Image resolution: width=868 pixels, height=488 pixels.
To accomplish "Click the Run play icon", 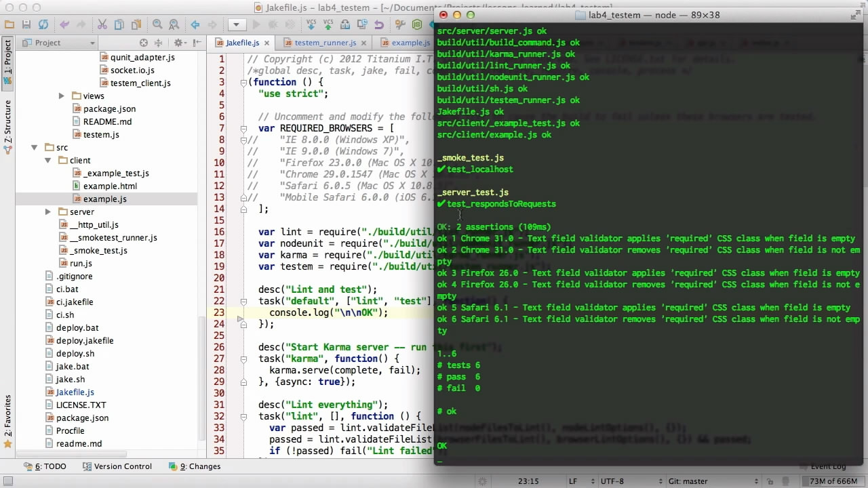I will [x=256, y=24].
